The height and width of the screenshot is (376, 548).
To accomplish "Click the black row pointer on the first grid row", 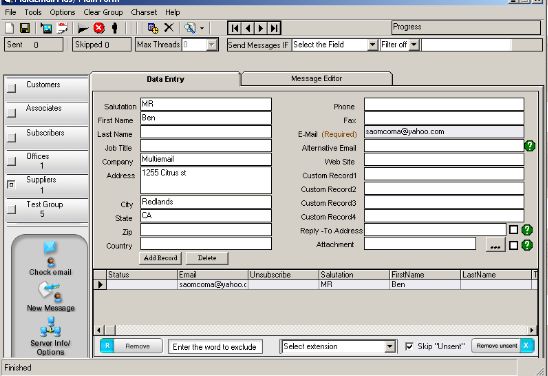I will [100, 284].
